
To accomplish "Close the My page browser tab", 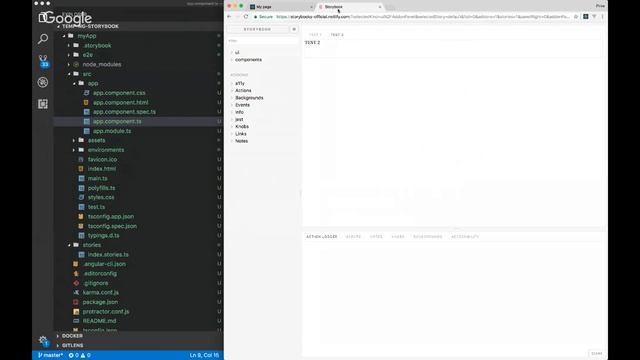I will pos(311,7).
